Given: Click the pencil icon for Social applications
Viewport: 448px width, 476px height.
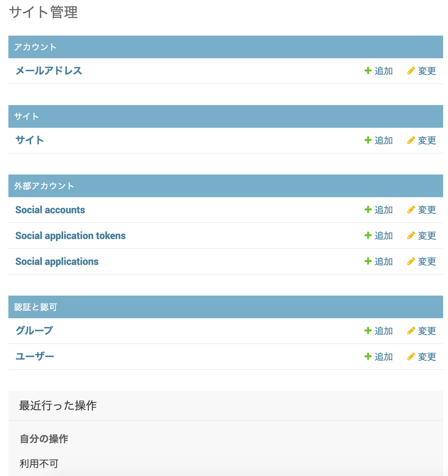Looking at the screenshot, I should [x=411, y=261].
